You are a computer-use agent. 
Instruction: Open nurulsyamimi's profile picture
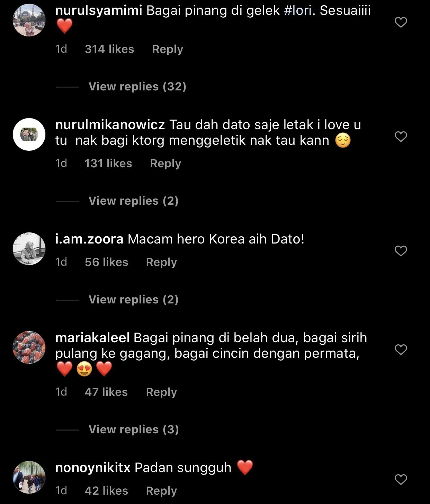coord(29,20)
